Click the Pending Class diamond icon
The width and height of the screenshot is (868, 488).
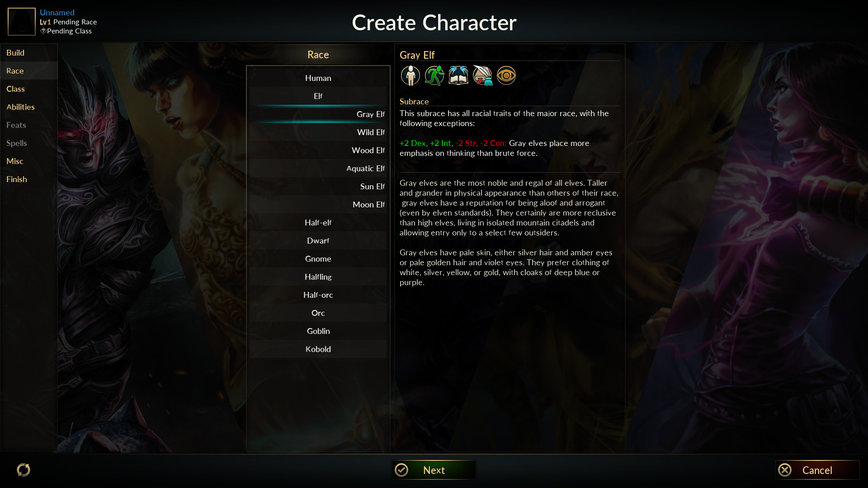pos(43,31)
